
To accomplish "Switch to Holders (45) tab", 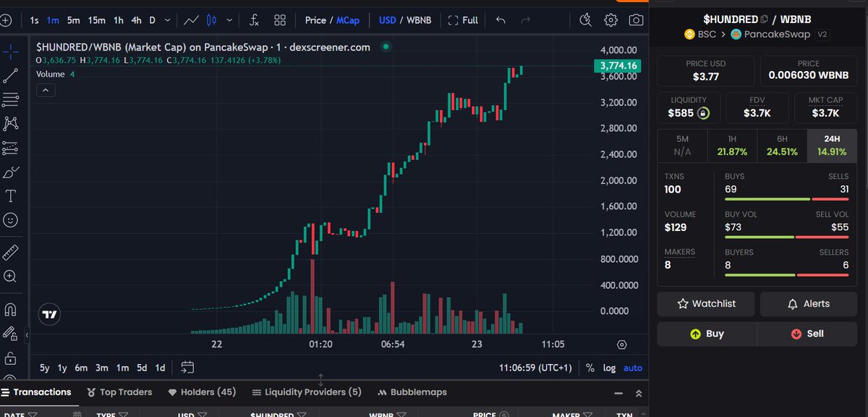I will tap(202, 392).
